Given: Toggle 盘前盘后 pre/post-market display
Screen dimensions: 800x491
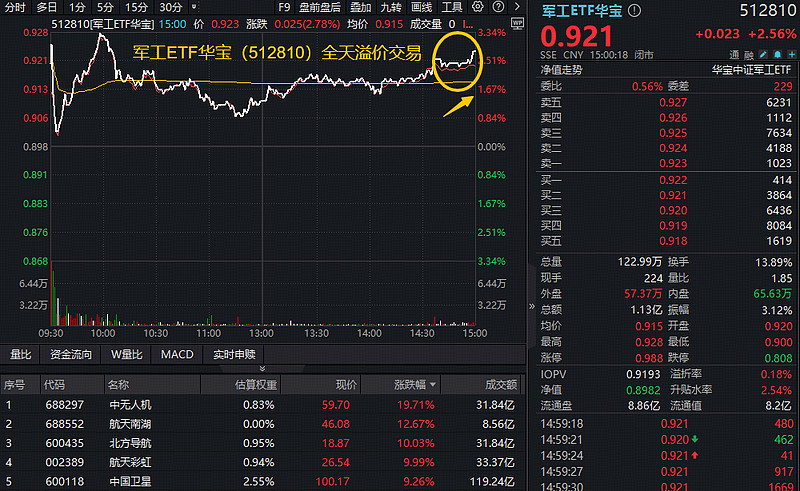Looking at the screenshot, I should pyautogui.click(x=320, y=7).
